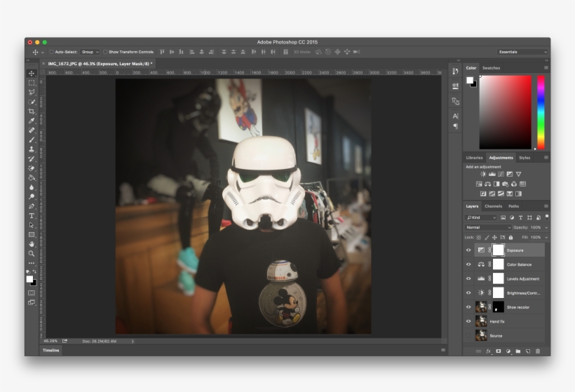Switch to the Libraries tab
575x392 pixels.
pyautogui.click(x=474, y=158)
